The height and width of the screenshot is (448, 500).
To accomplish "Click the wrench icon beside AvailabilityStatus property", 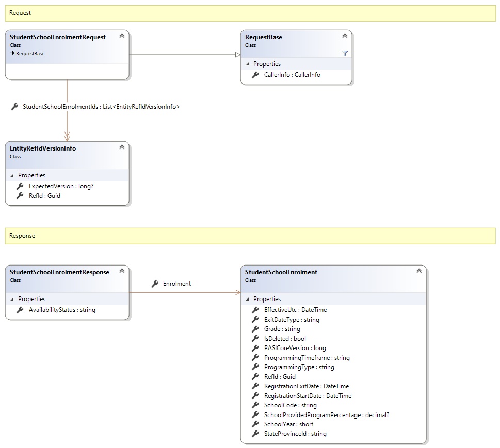I will point(20,310).
